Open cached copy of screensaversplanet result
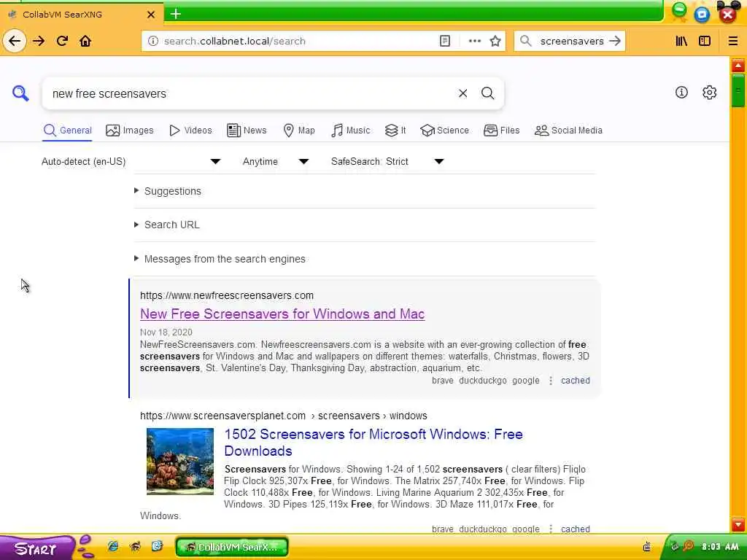This screenshot has height=560, width=747. point(575,529)
